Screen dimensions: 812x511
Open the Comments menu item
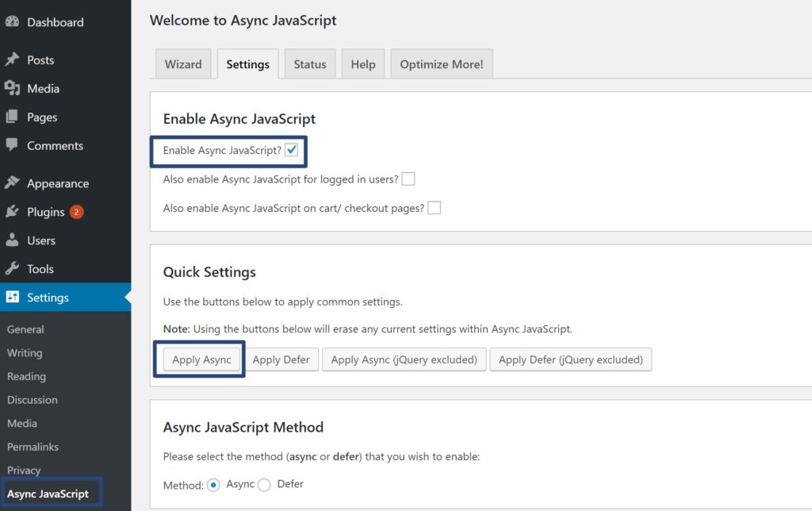click(55, 146)
